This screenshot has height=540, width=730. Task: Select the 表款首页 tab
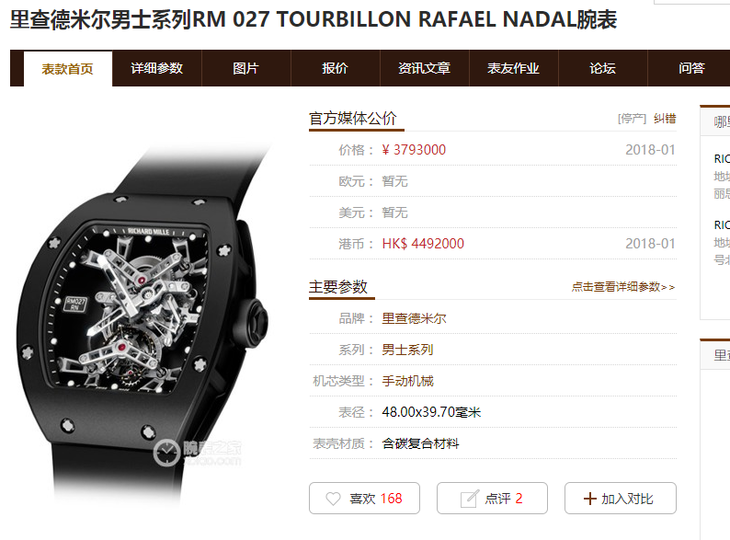coord(68,69)
